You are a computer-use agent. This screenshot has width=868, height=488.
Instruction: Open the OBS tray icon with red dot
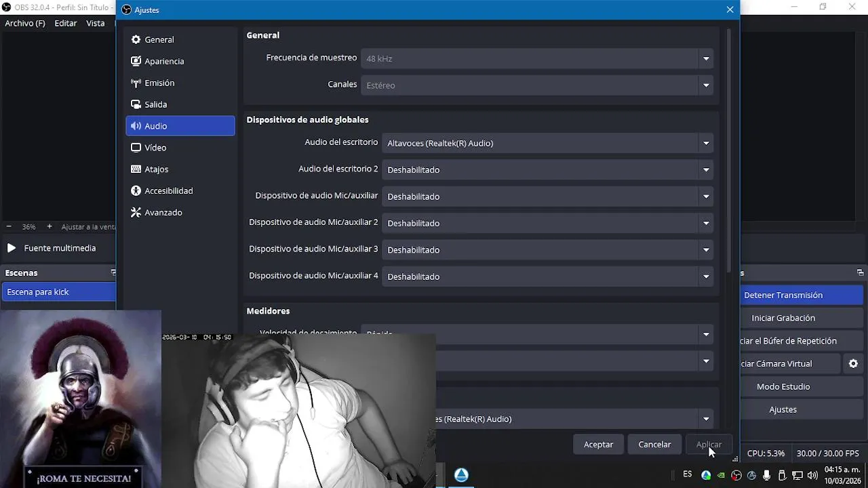tap(736, 476)
